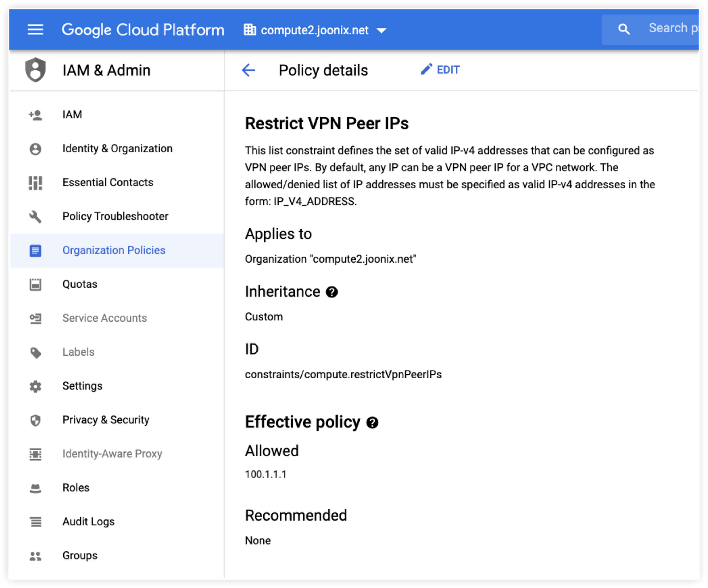Click the Service Accounts icon
The width and height of the screenshot is (708, 588).
click(35, 319)
